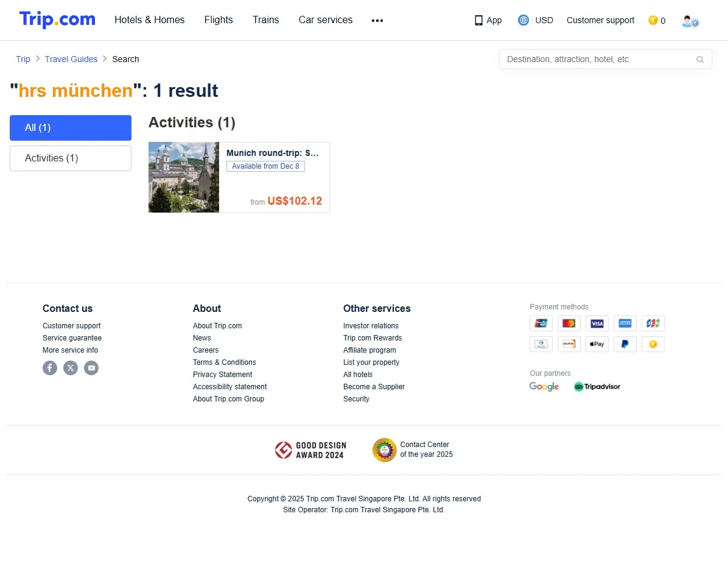Click the Trip Coins payment icon
This screenshot has width=728, height=561.
tap(653, 344)
